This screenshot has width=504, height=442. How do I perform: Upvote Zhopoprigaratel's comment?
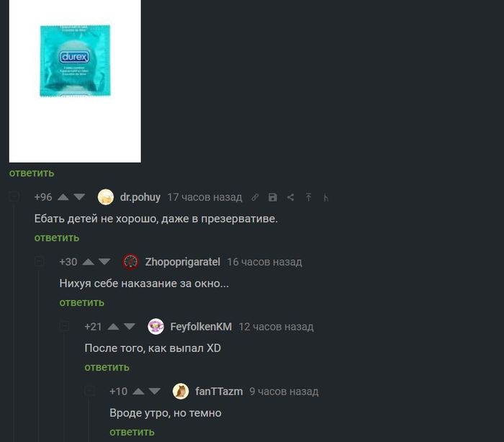pyautogui.click(x=88, y=262)
